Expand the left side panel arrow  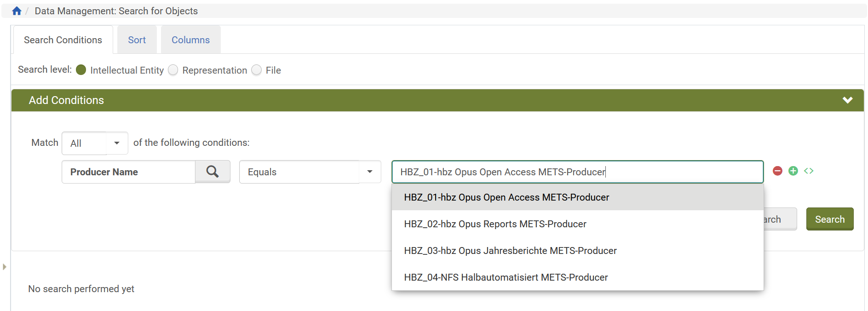(5, 267)
